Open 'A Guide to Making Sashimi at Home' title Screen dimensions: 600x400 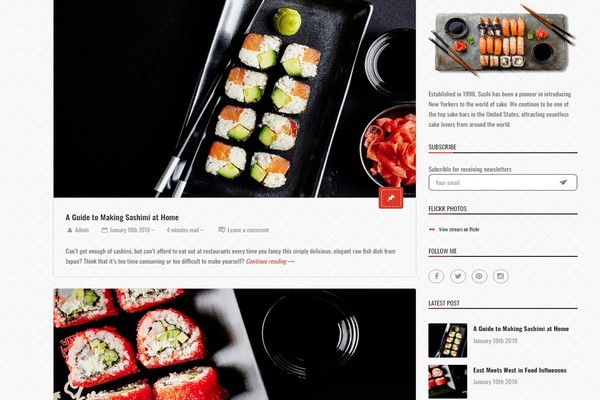(122, 217)
